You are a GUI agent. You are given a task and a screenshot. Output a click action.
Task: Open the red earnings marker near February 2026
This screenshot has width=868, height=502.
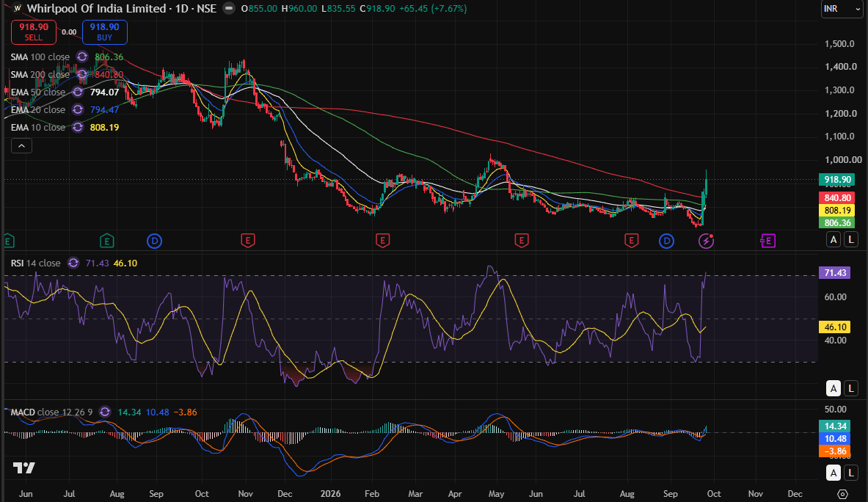[x=382, y=241]
